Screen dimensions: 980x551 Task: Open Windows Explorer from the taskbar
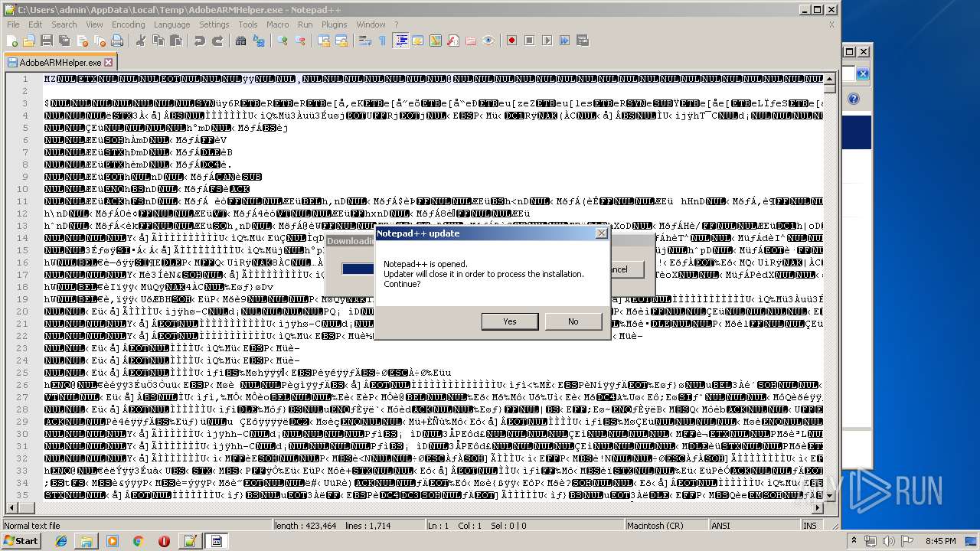pos(87,541)
